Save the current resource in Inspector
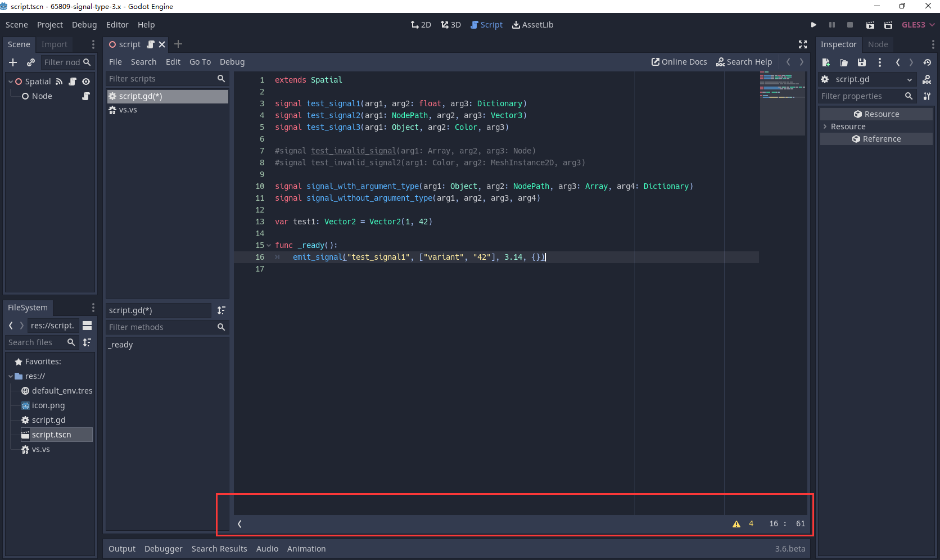This screenshot has height=560, width=940. [x=862, y=62]
